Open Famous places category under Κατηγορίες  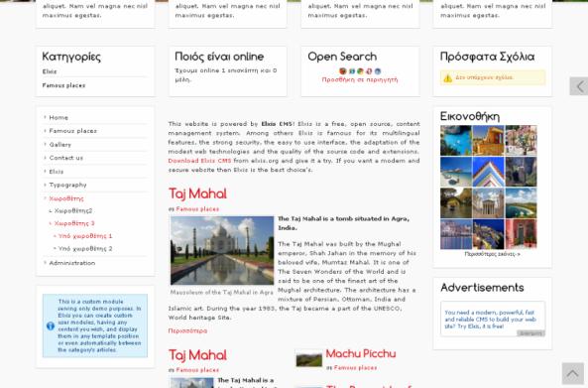tap(63, 85)
